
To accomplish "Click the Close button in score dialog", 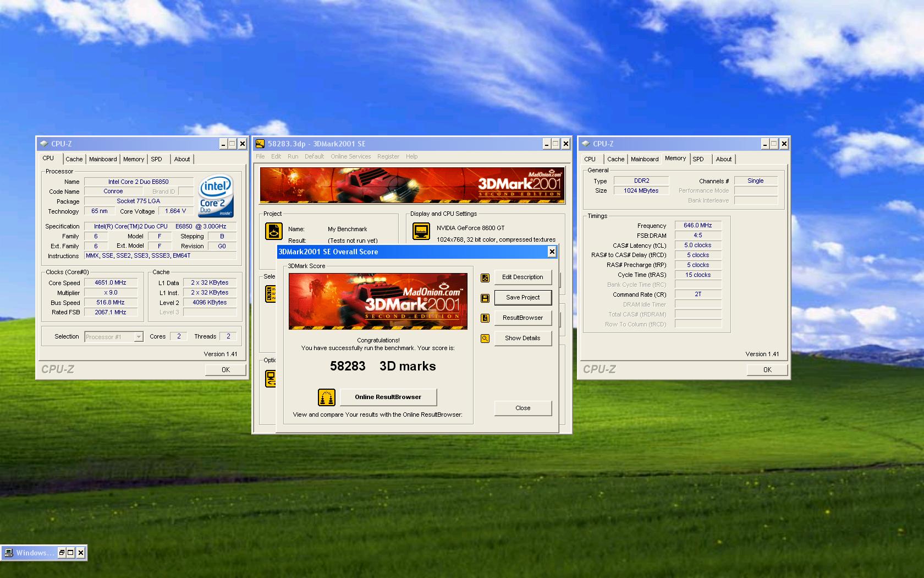I will [523, 408].
